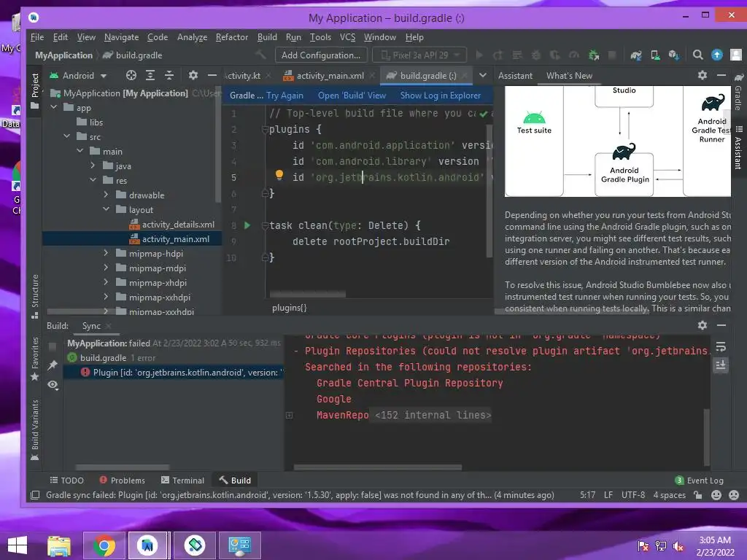Screen dimensions: 747x560
Task: Open the VCS menu
Action: [347, 37]
